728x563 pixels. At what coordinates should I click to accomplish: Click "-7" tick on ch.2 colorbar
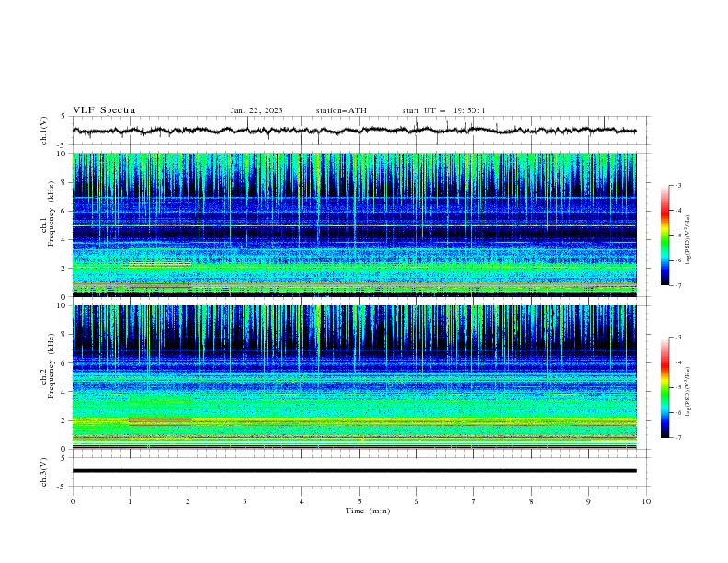(x=677, y=437)
